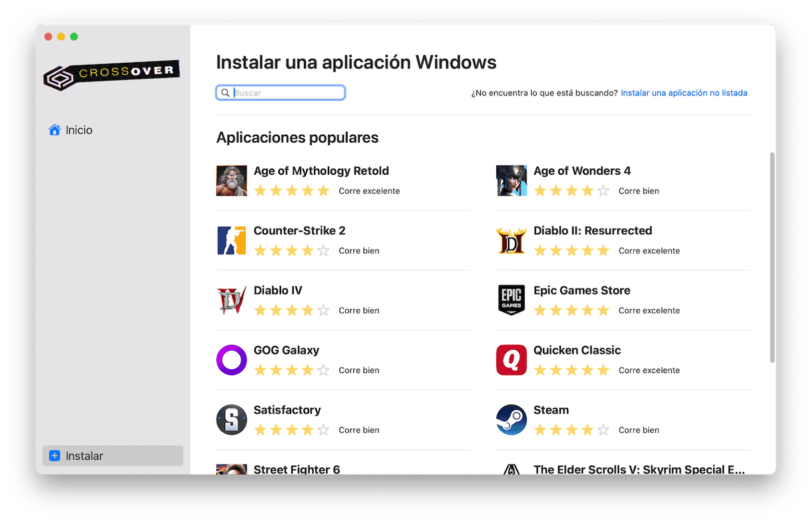The image size is (812, 522).
Task: Open The Elder Scrolls V: Skyrim entry
Action: [639, 469]
